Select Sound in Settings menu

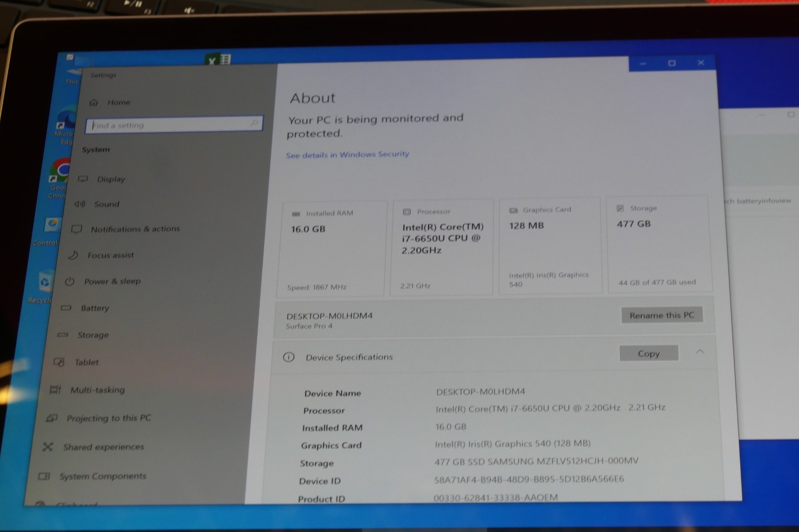pos(107,204)
